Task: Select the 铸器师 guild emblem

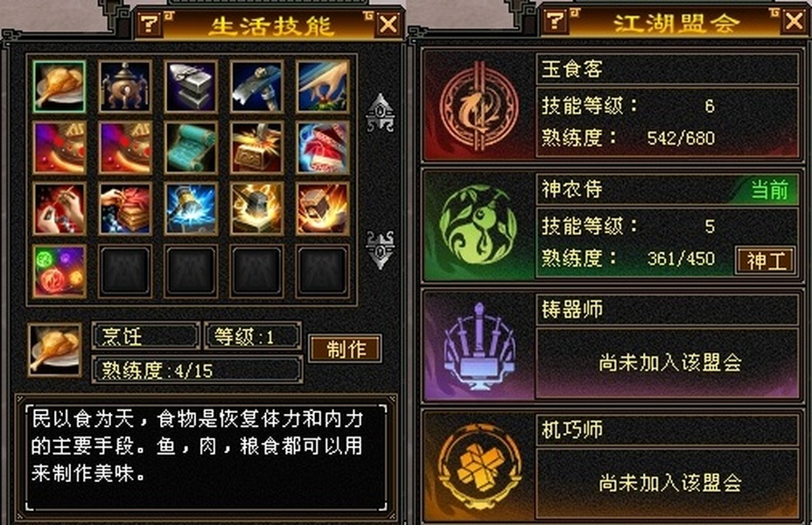Action: click(479, 346)
